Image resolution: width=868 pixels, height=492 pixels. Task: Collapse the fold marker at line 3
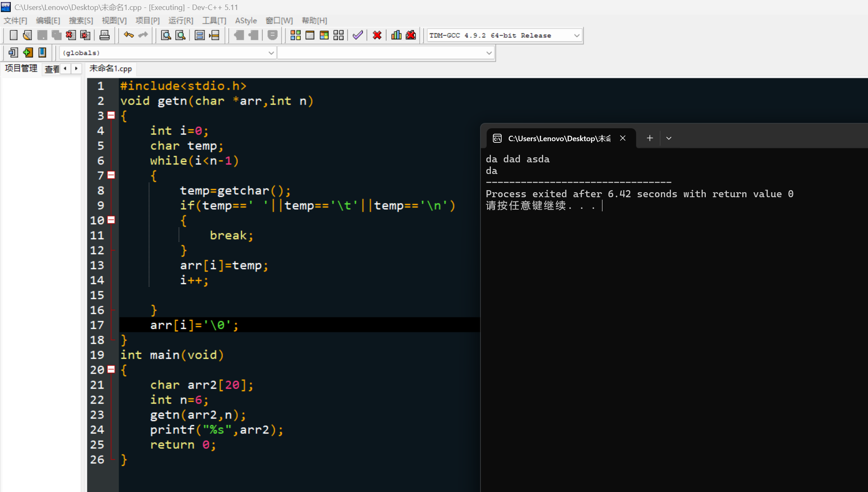111,115
